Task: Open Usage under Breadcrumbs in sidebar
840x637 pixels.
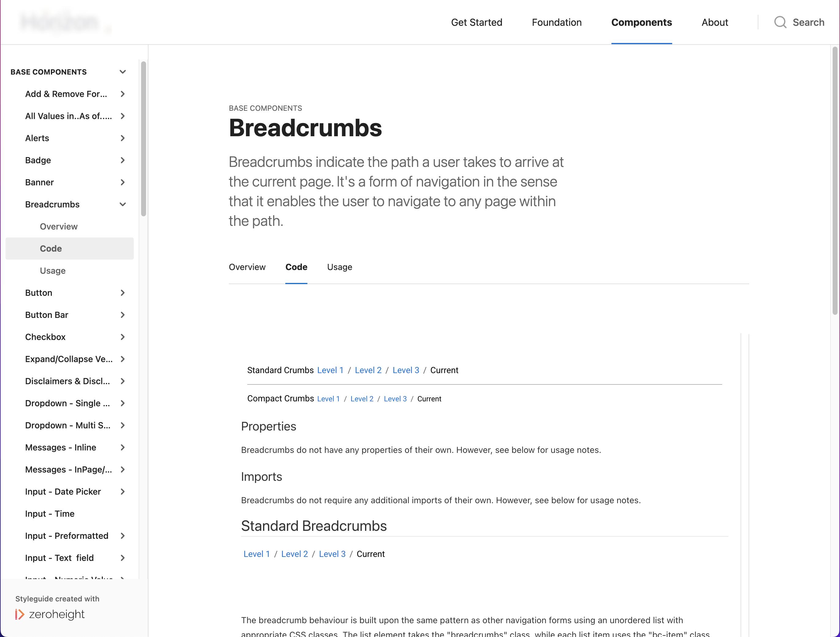Action: click(52, 270)
